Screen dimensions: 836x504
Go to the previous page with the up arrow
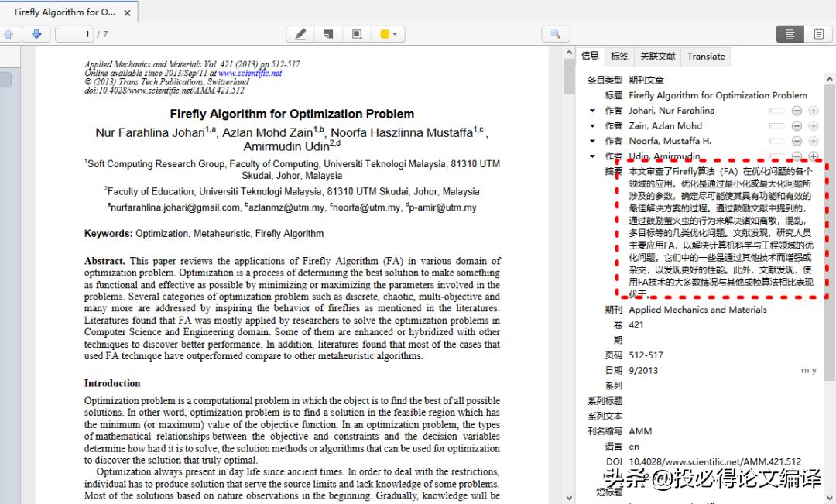[x=9, y=33]
